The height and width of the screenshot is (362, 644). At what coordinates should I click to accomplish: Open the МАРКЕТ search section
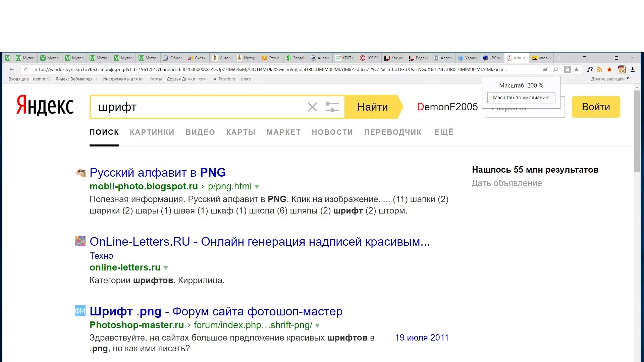click(284, 132)
